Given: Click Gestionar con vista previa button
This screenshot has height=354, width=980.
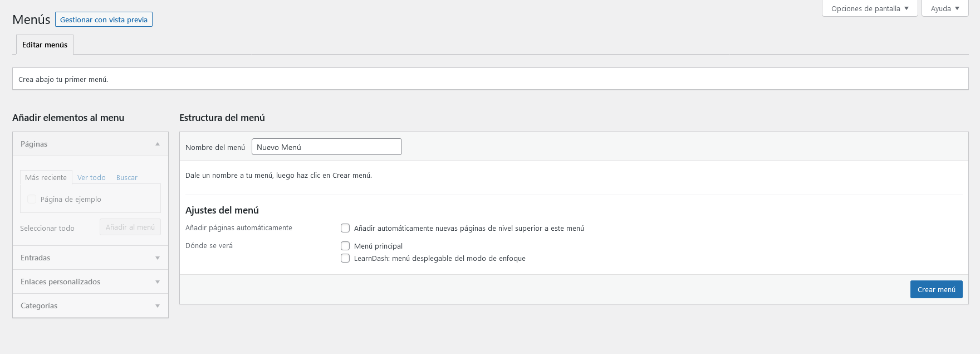Looking at the screenshot, I should (104, 20).
